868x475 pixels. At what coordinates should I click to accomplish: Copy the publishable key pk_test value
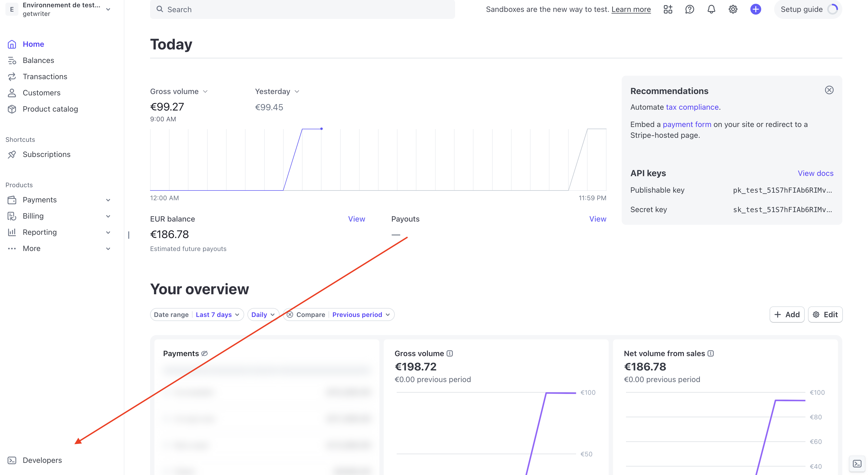782,190
